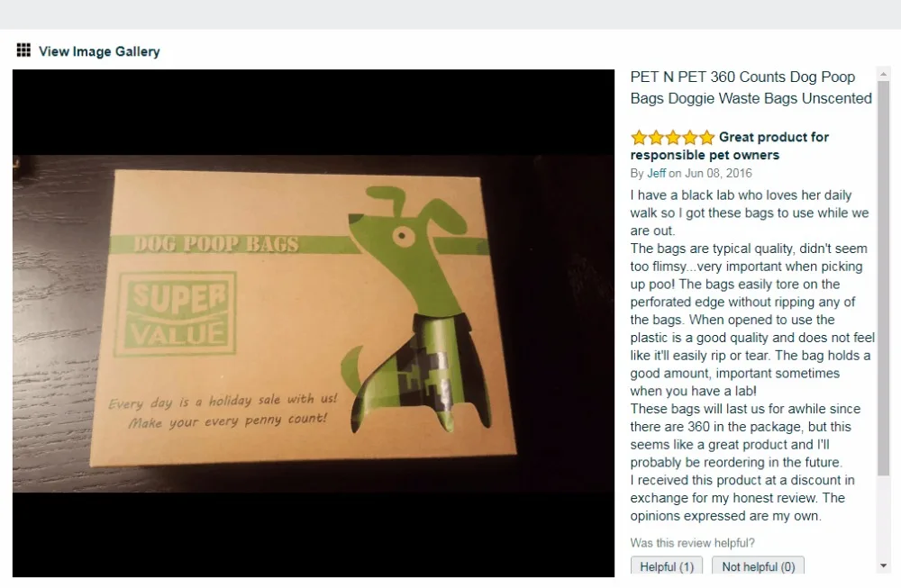Click the fifth gold rating star

click(x=706, y=137)
